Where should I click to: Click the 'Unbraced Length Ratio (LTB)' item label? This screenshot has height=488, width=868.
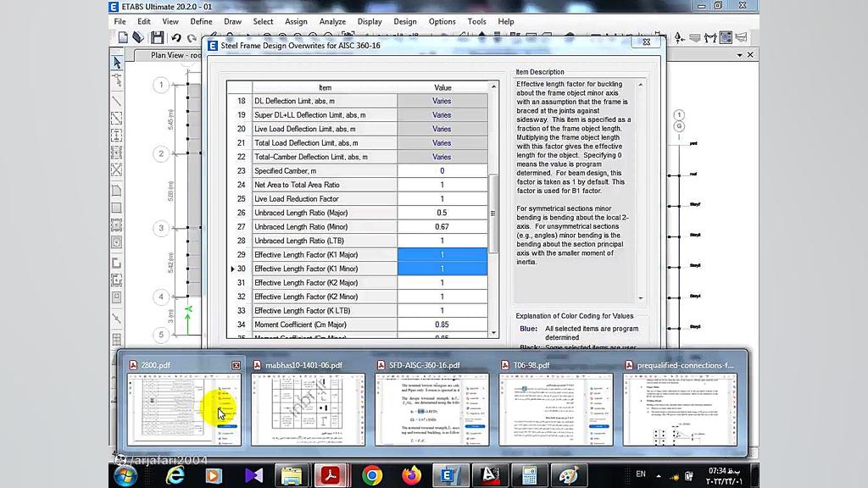click(x=299, y=241)
